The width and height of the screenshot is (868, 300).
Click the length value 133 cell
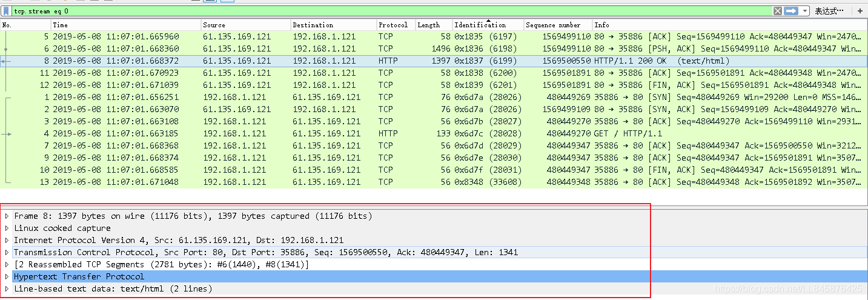pos(443,134)
